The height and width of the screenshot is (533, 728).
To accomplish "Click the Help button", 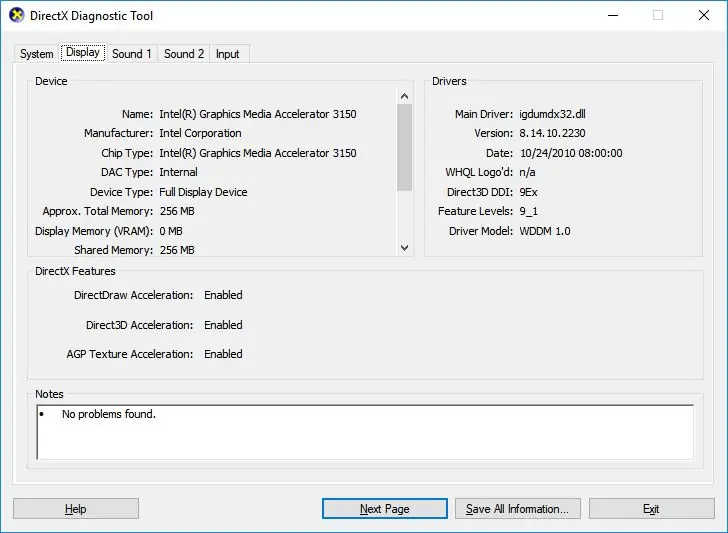I will click(x=76, y=509).
